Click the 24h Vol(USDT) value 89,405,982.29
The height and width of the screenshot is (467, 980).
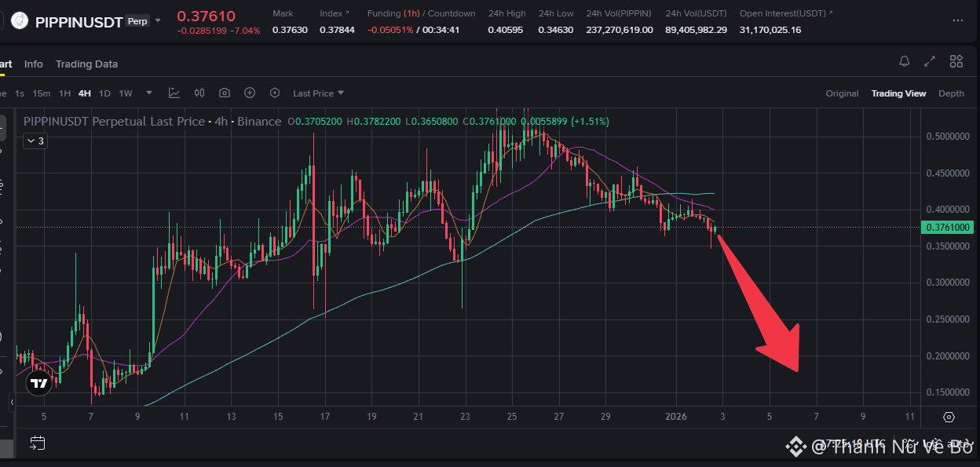697,30
